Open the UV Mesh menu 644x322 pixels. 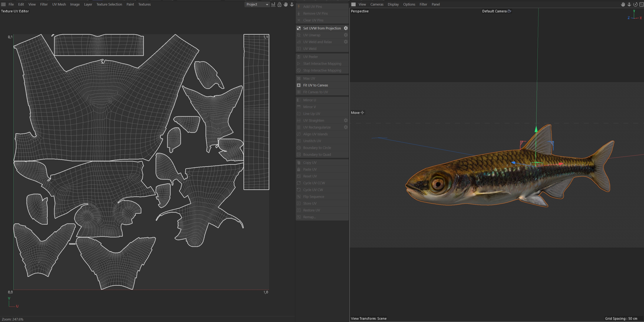59,5
